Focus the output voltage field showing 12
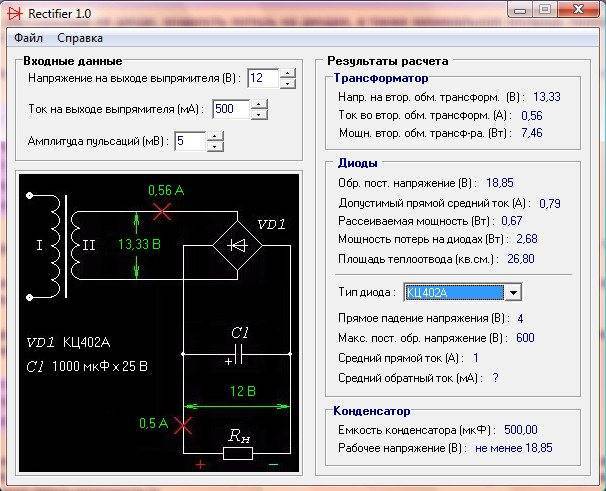This screenshot has width=606, height=491. click(x=263, y=78)
